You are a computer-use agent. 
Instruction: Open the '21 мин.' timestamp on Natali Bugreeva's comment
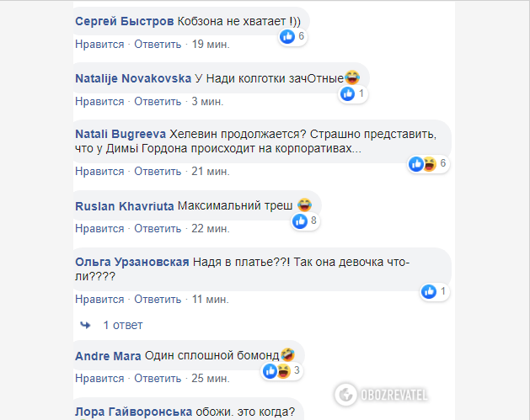click(x=211, y=171)
